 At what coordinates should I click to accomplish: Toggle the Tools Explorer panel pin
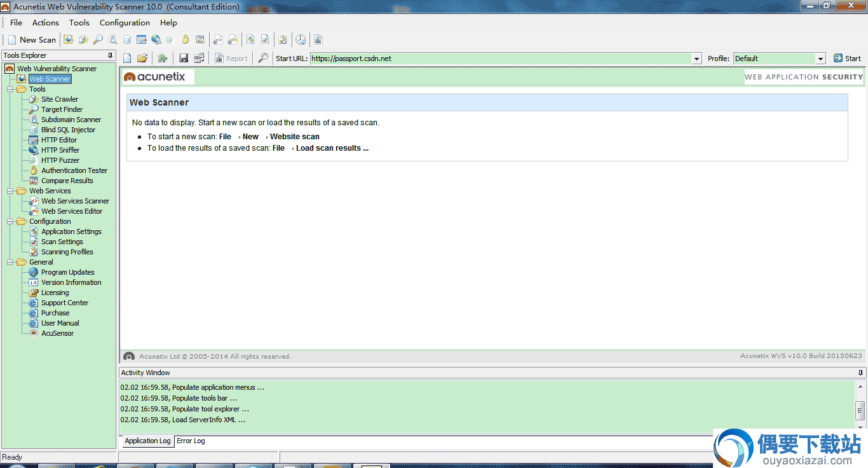111,55
